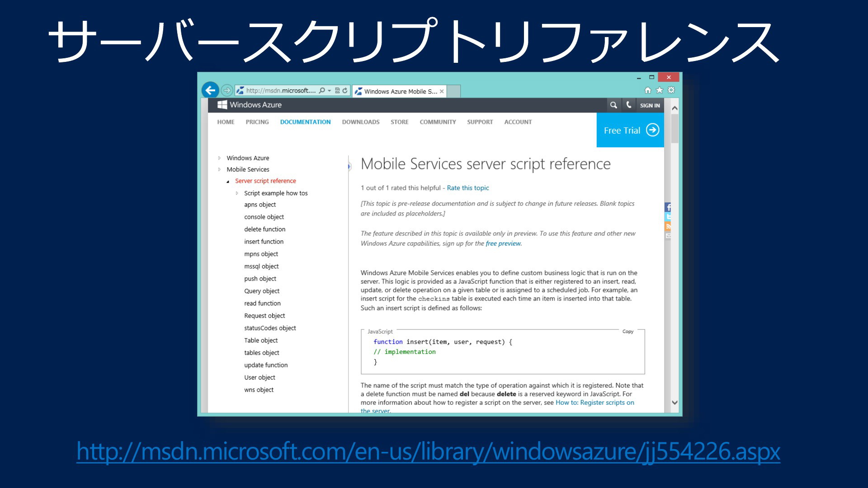Open site search magnifier in Azure header
Viewport: 868px width, 488px height.
click(x=613, y=105)
